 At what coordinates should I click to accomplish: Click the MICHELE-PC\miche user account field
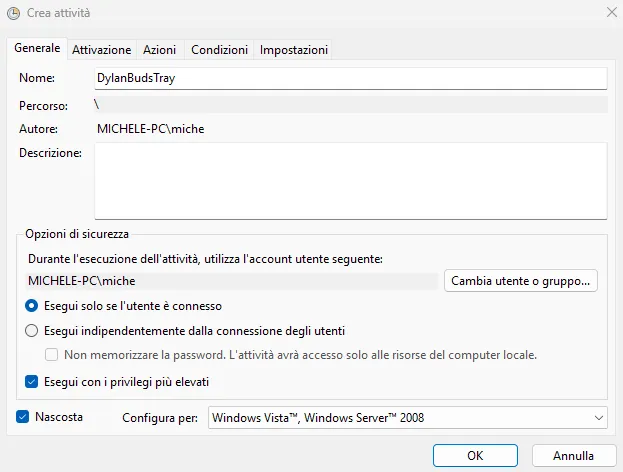click(232, 281)
